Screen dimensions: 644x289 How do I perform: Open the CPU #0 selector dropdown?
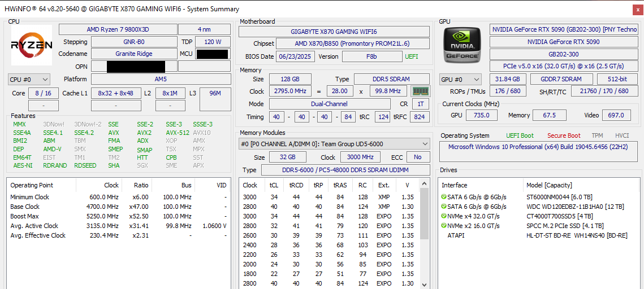pyautogui.click(x=29, y=80)
